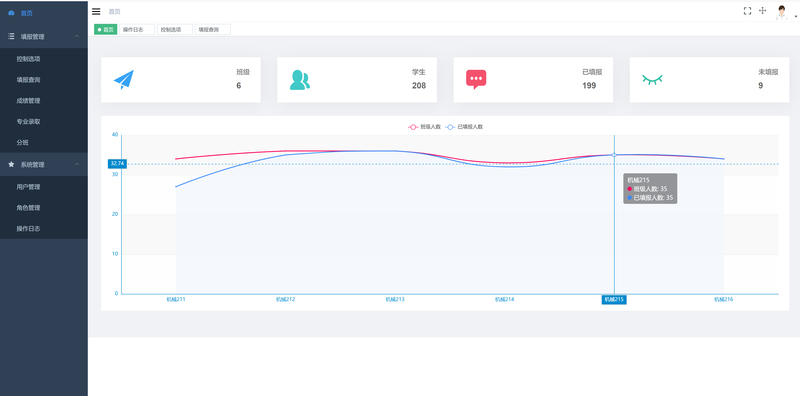Toggle the sidebar with the hamburger icon
Viewport: 800px width, 396px height.
point(96,11)
